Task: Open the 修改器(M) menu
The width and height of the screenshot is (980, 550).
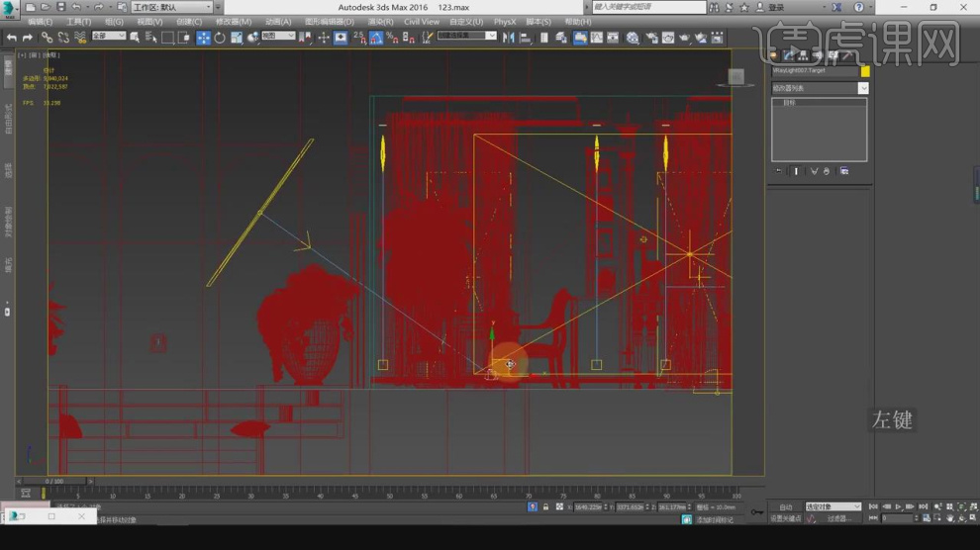Action: pyautogui.click(x=234, y=22)
